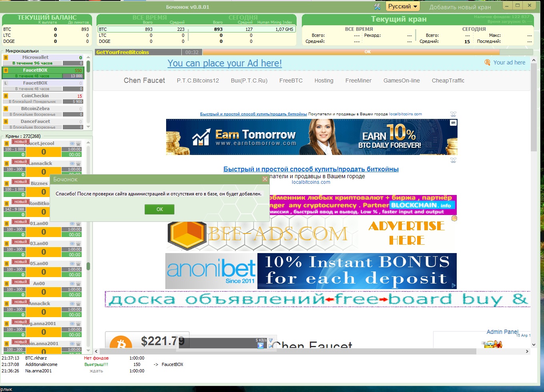Viewport: 544px width, 392px height.
Task: Open the Русский language dropdown
Action: click(x=403, y=6)
